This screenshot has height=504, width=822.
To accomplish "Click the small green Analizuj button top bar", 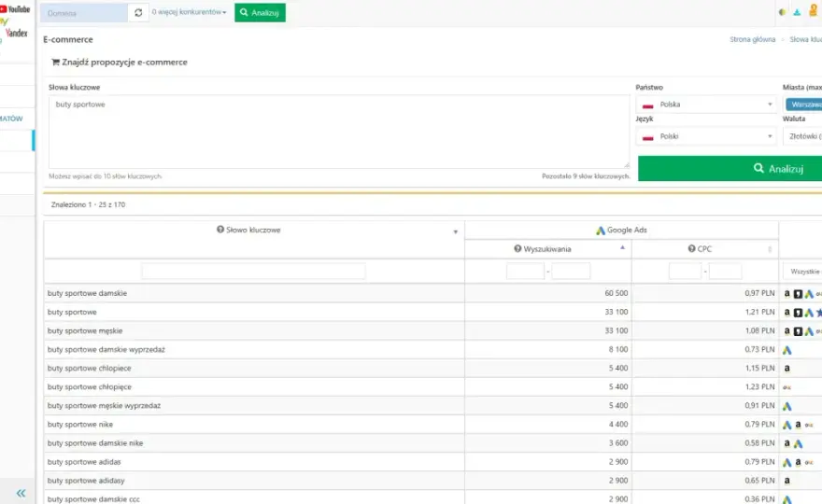I will click(x=260, y=12).
